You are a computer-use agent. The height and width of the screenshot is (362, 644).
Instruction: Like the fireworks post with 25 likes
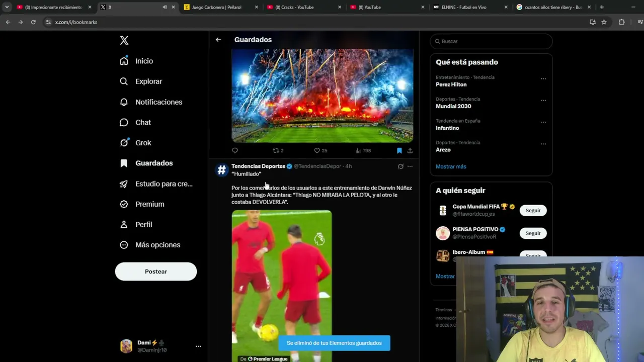[x=320, y=150]
